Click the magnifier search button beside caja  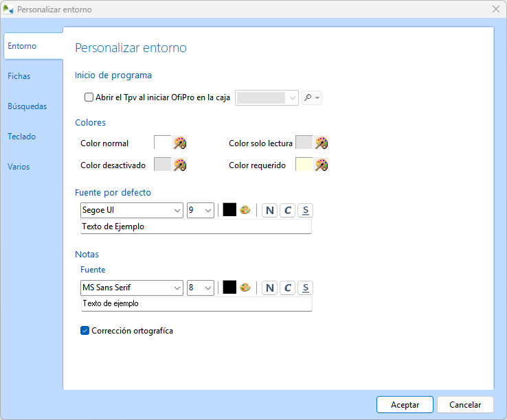coord(311,97)
